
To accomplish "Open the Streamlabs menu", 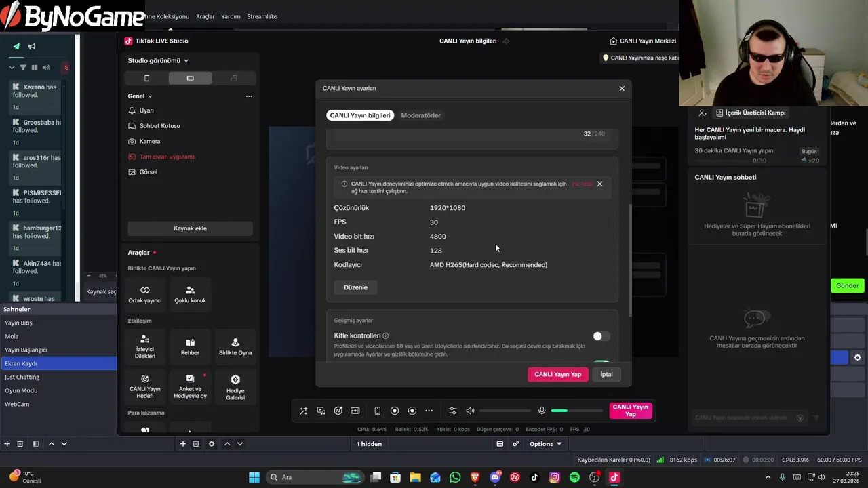I will pyautogui.click(x=262, y=16).
